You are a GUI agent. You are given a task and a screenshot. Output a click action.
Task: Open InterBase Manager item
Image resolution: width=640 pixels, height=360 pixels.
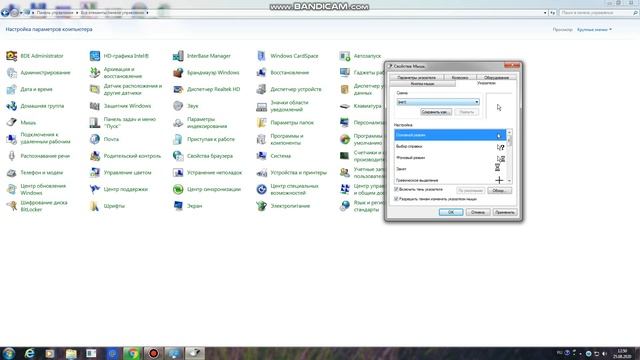coord(202,56)
